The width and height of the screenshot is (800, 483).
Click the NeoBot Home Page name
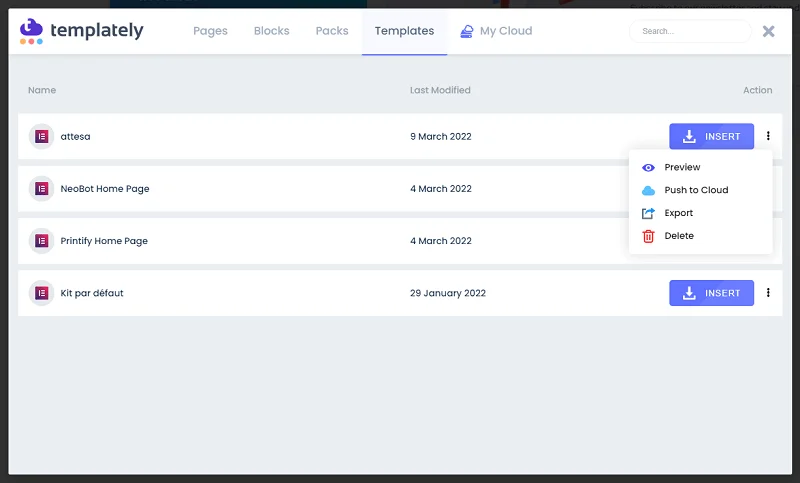(x=105, y=189)
